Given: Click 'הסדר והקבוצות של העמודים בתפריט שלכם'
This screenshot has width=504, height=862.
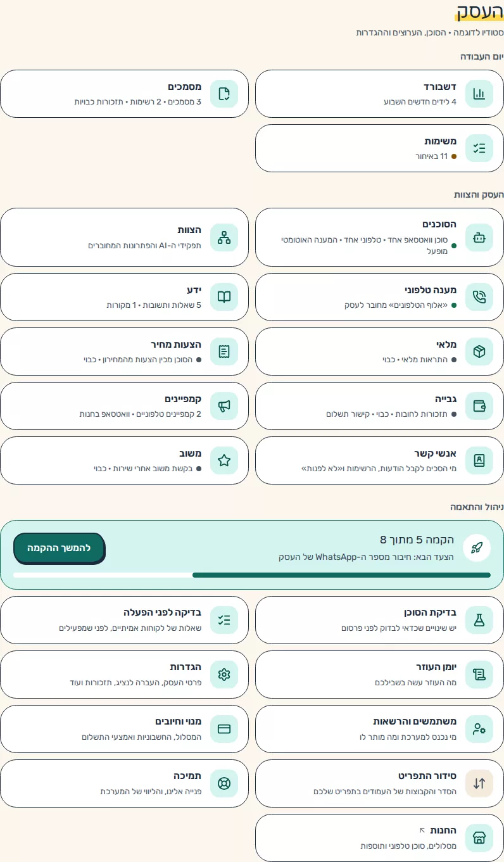Looking at the screenshot, I should click(385, 791).
